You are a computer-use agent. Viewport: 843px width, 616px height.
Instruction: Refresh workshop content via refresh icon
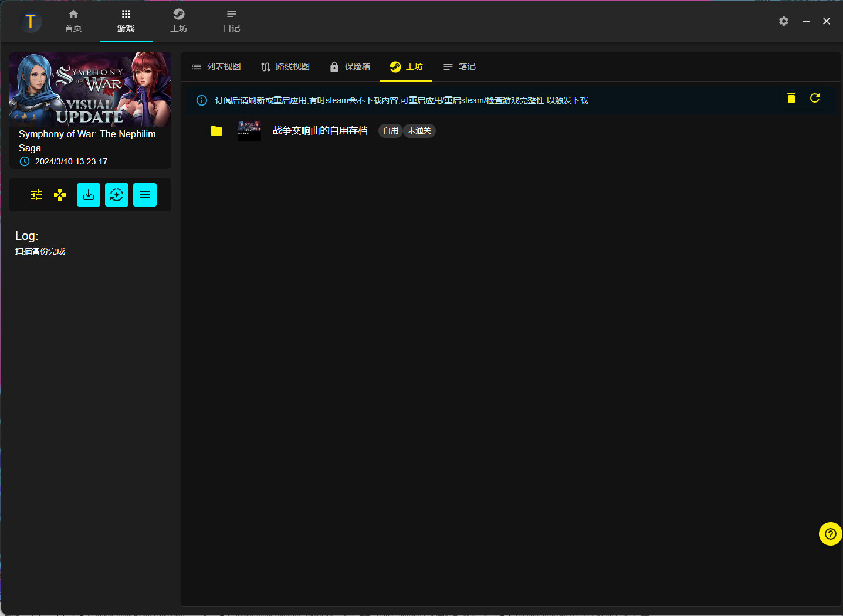coord(815,98)
